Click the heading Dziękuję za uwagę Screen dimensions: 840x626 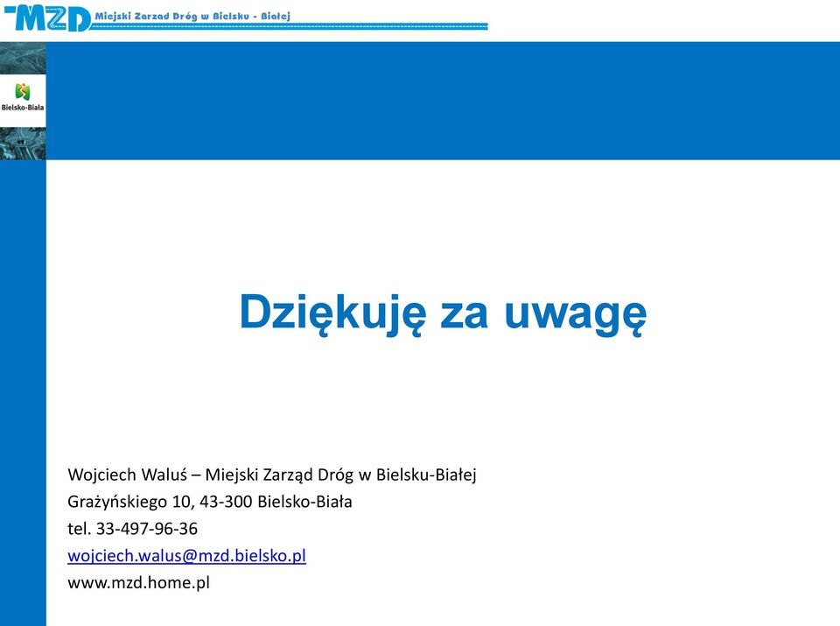coord(443,313)
